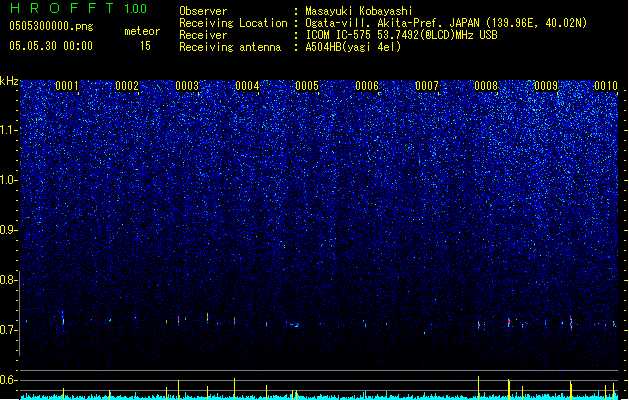The image size is (629, 400).
Task: Click time marker 0007
Action: tap(427, 86)
